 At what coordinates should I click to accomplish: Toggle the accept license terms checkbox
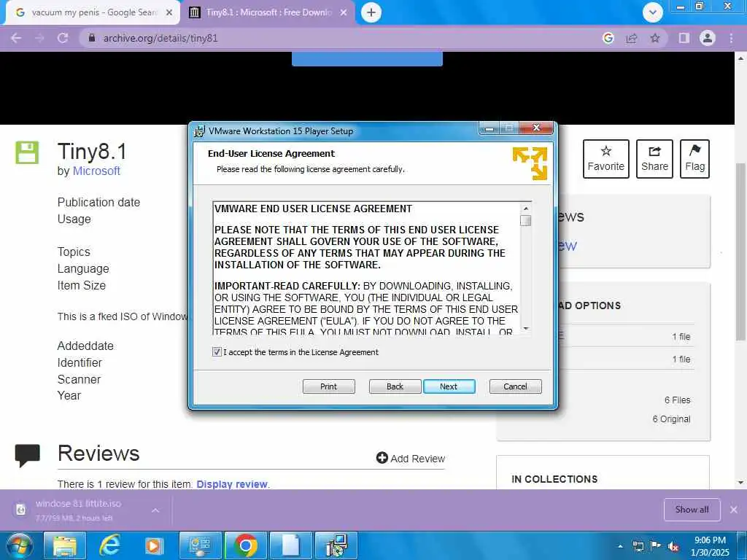click(x=217, y=352)
